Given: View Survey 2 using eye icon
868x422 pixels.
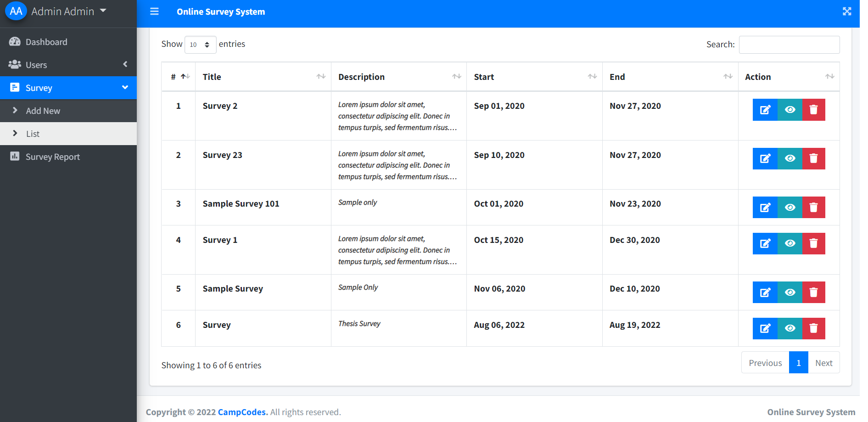Looking at the screenshot, I should (790, 110).
